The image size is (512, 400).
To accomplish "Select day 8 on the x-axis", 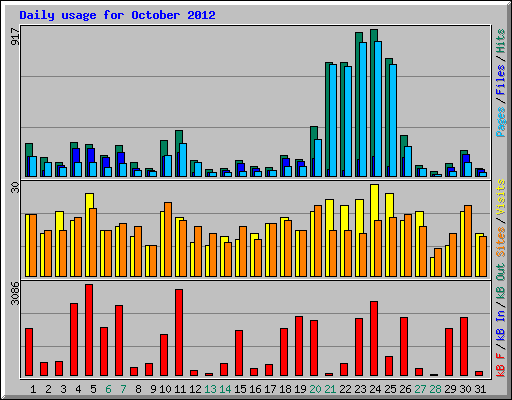I will click(138, 389).
